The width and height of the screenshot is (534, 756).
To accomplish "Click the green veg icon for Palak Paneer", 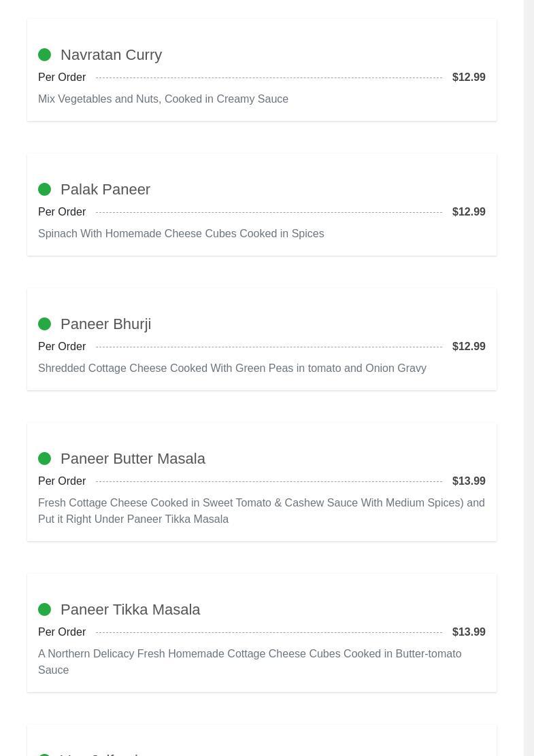I will [44, 190].
